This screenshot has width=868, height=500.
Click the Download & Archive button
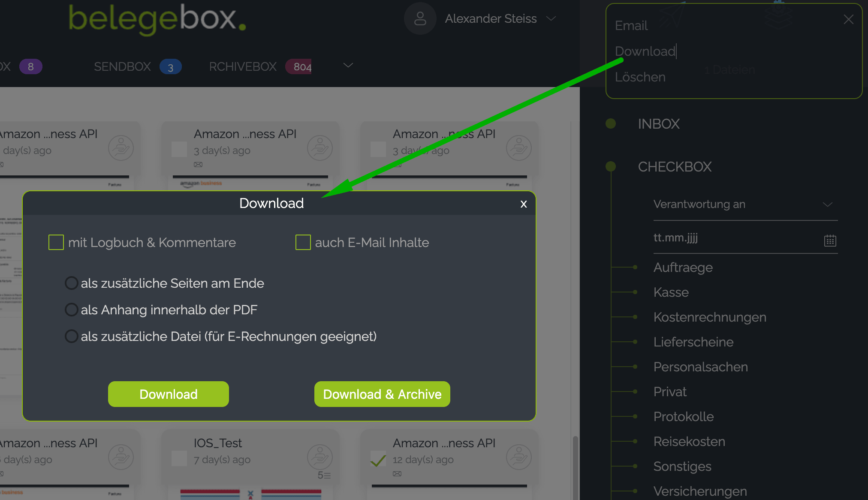[x=382, y=394]
